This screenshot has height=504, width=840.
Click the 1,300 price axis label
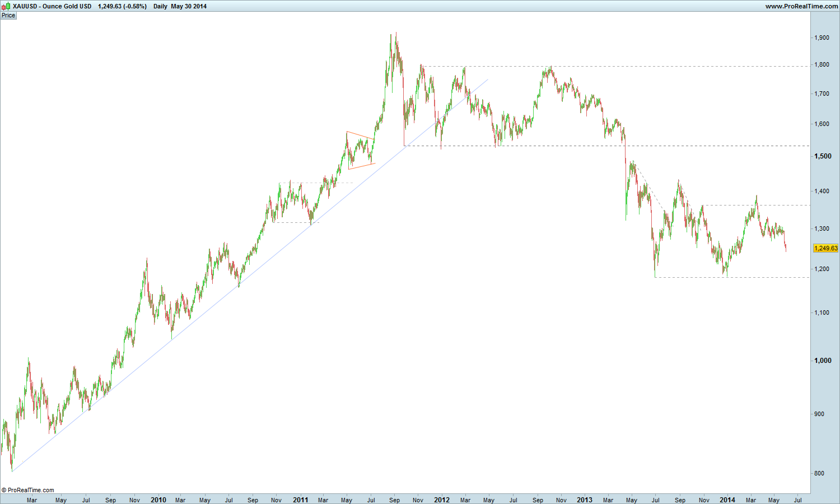[x=822, y=228]
